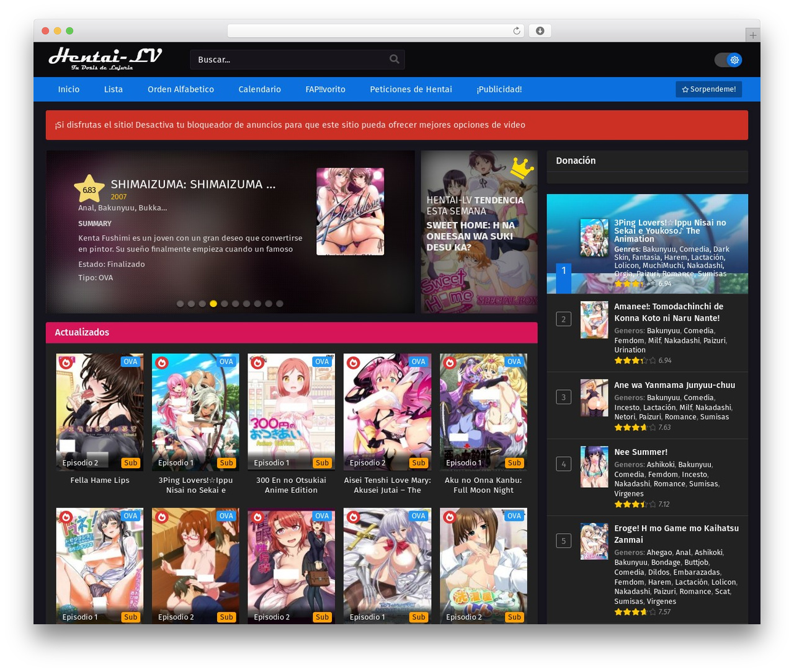Select the first carousel pagination dot

click(181, 304)
